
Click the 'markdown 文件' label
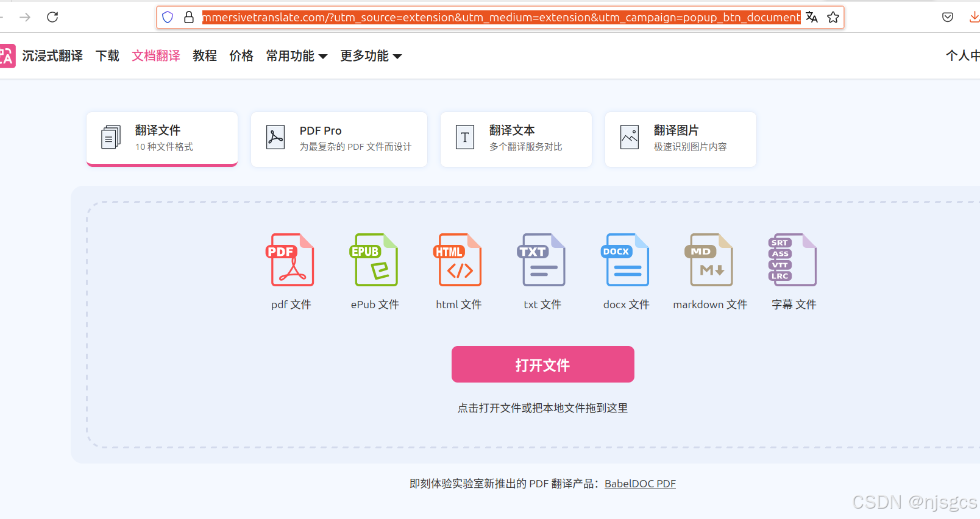710,305
